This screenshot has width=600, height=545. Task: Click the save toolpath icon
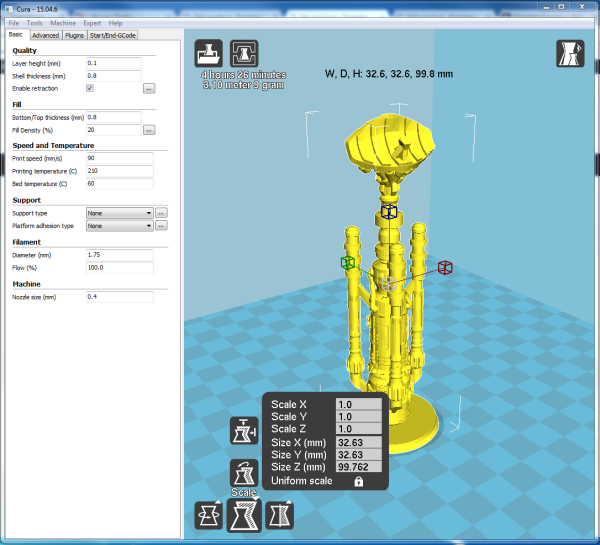coord(245,54)
